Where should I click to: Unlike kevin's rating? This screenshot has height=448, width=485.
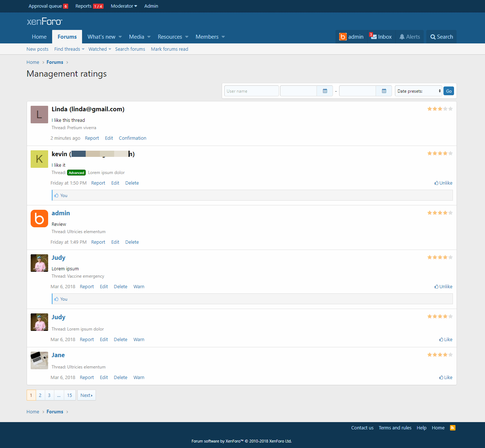(443, 183)
